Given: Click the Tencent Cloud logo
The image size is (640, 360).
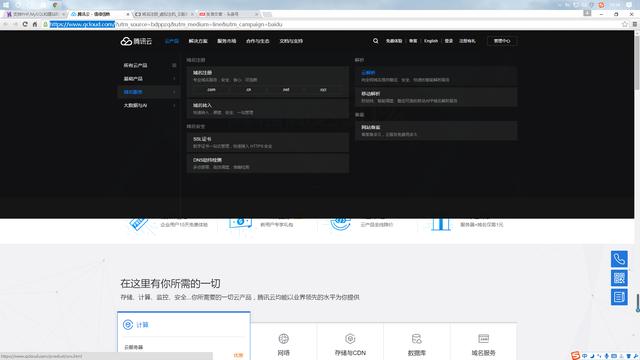Looking at the screenshot, I should (x=136, y=41).
